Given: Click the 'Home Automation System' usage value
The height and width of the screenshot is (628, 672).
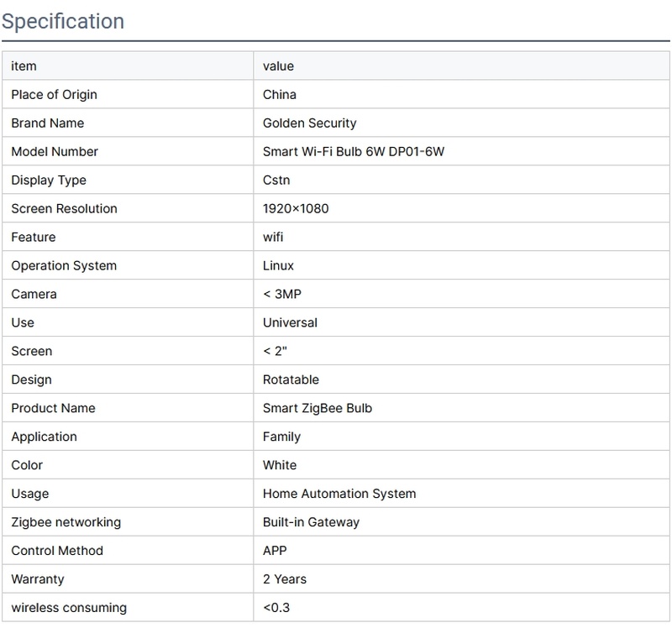Looking at the screenshot, I should (x=339, y=494).
